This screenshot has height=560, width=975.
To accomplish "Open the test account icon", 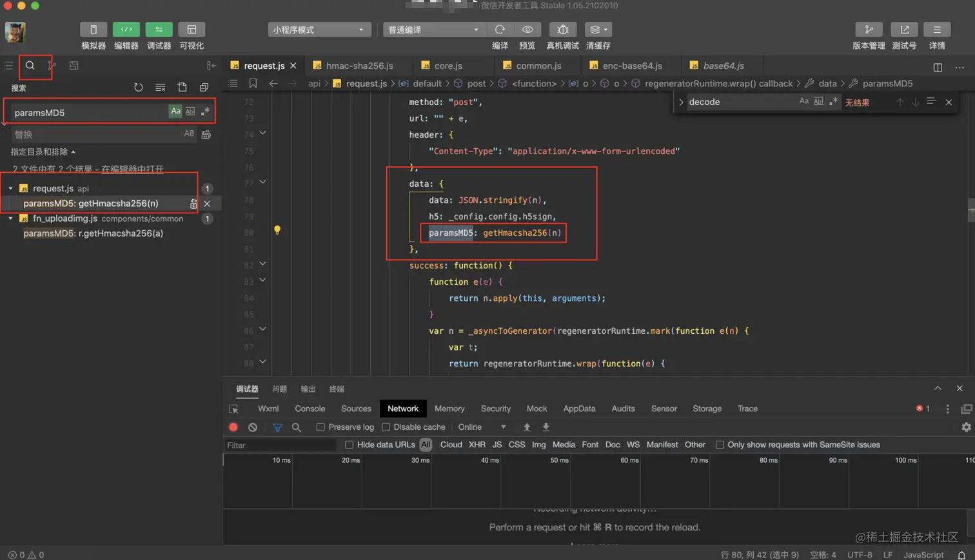I will [904, 30].
